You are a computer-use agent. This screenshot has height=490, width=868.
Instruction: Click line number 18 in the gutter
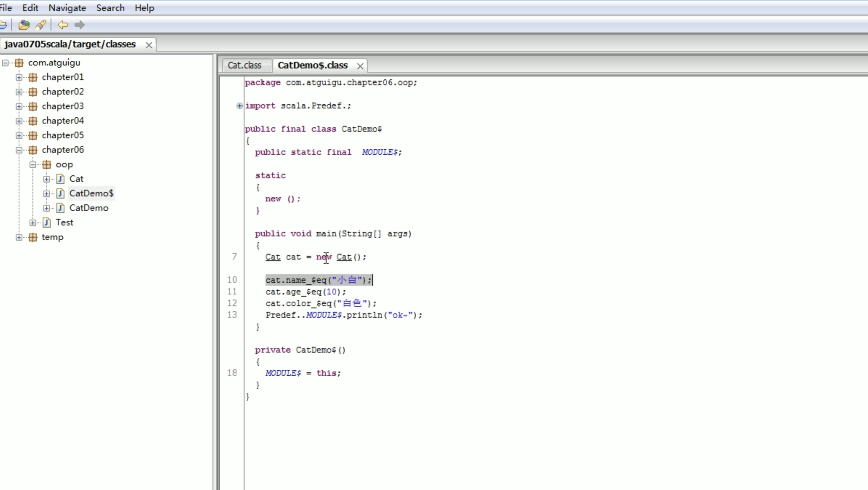click(232, 373)
